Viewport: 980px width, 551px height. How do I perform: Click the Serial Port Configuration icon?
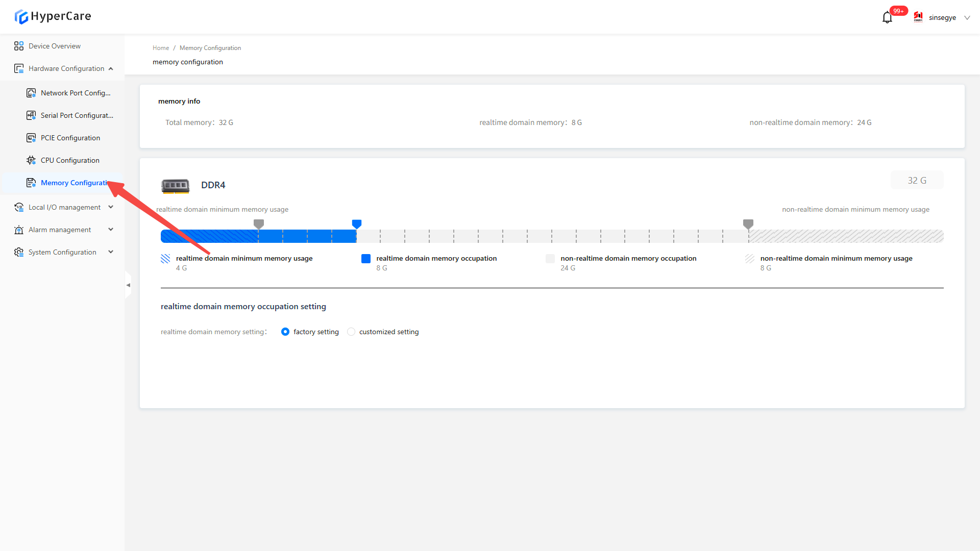[x=31, y=115]
